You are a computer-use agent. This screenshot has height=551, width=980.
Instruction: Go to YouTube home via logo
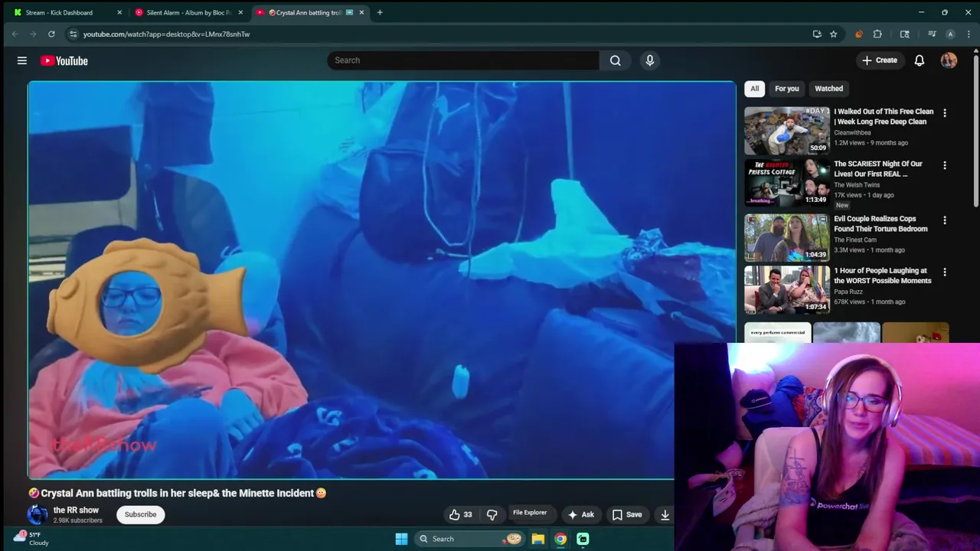pyautogui.click(x=64, y=60)
